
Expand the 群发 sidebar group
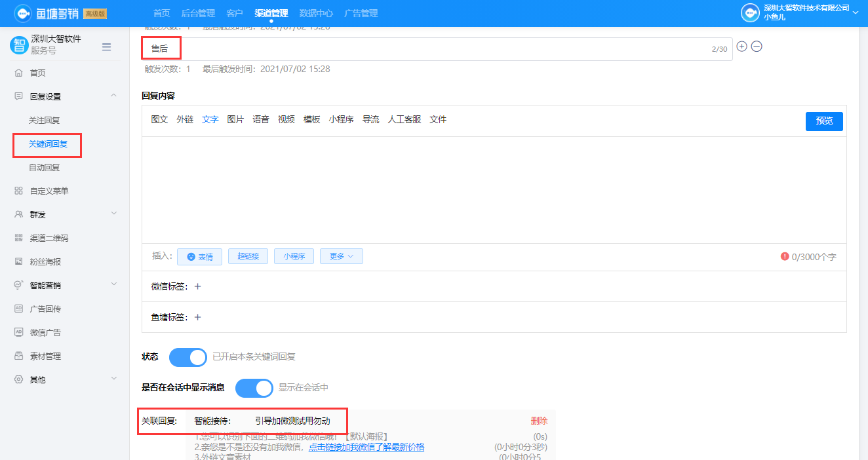pyautogui.click(x=113, y=214)
